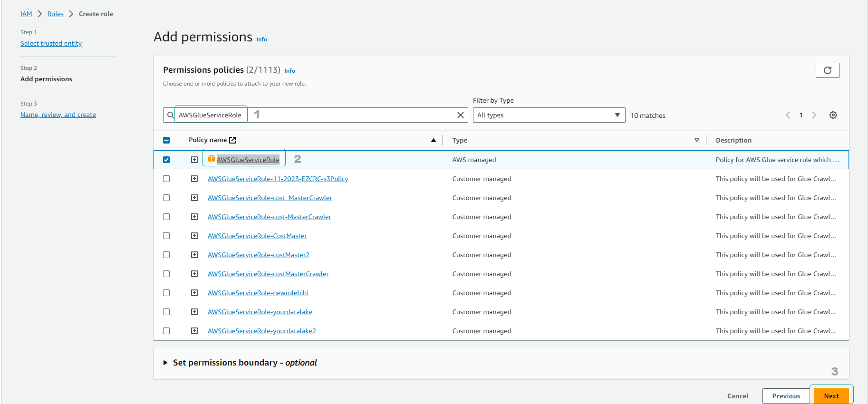Click the Next button
Viewport: 868px width, 404px height.
[831, 396]
